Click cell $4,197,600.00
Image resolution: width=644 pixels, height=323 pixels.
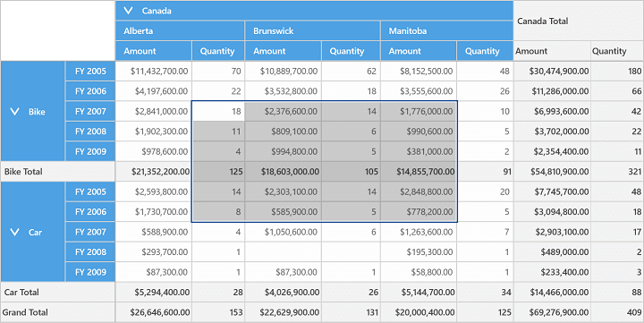click(154, 91)
